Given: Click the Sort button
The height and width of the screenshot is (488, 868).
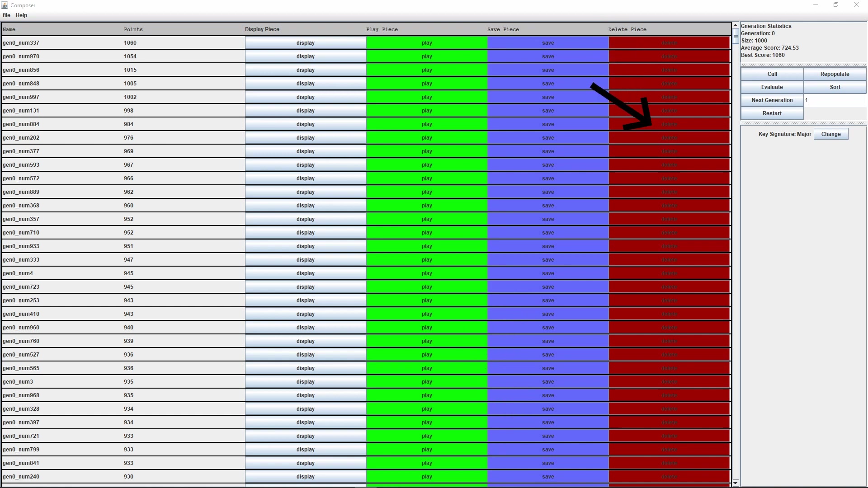Looking at the screenshot, I should (x=835, y=87).
